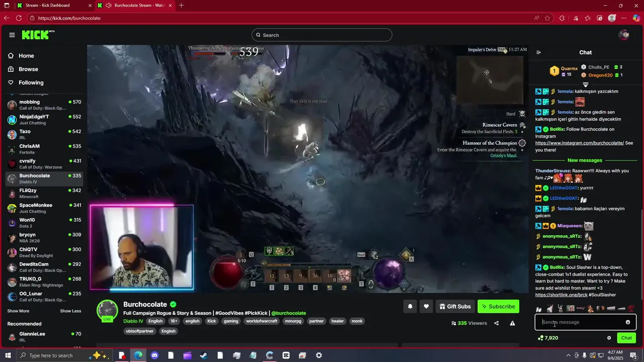Click the 7,920 channel points counter

click(548, 338)
